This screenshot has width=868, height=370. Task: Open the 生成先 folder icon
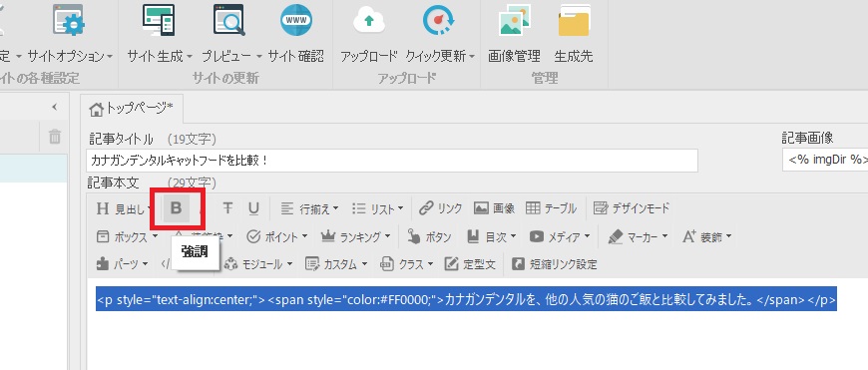(x=574, y=21)
